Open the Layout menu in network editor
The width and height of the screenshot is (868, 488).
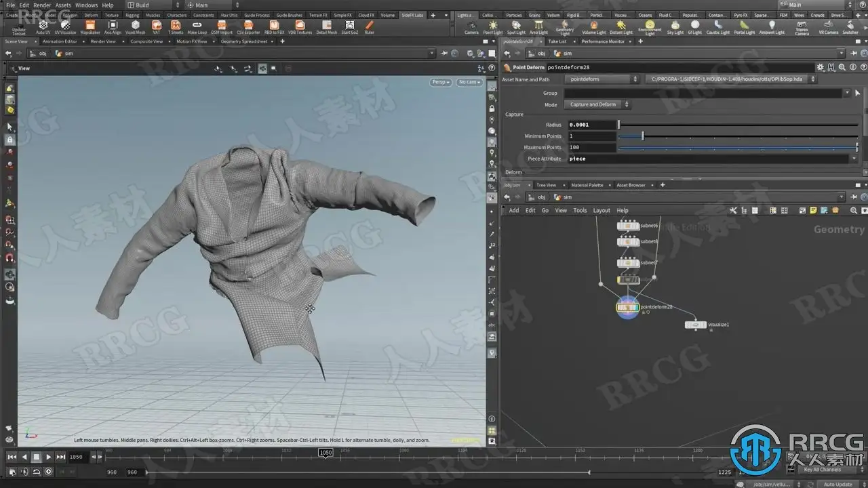601,210
